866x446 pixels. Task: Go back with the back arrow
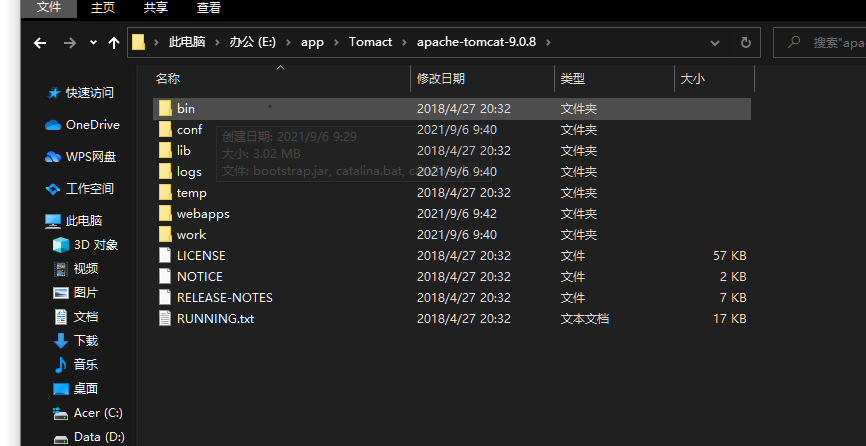point(40,43)
